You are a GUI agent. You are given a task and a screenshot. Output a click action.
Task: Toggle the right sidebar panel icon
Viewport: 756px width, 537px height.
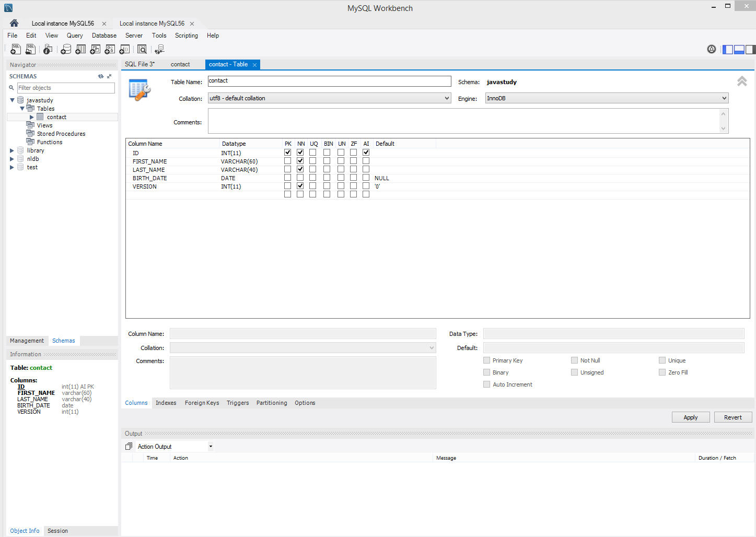[x=750, y=50]
